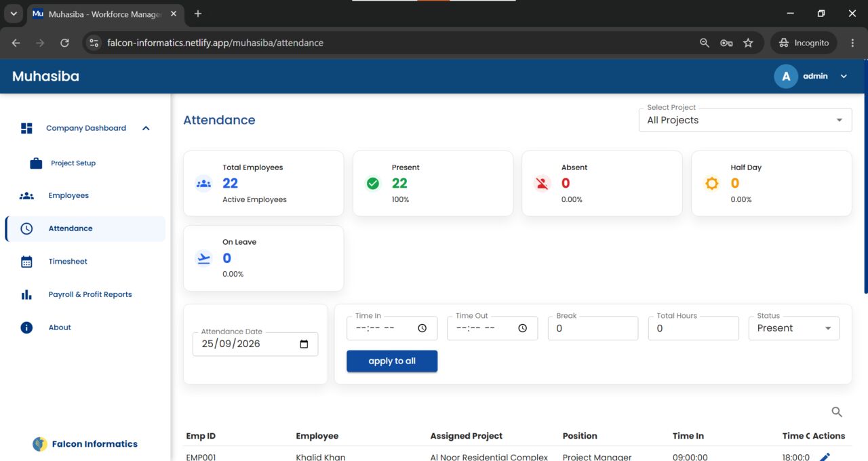
Task: Bookmark this page with the star icon
Action: click(x=748, y=43)
